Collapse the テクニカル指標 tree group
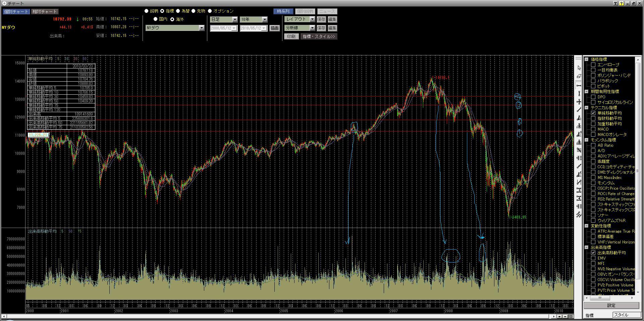 [587, 108]
